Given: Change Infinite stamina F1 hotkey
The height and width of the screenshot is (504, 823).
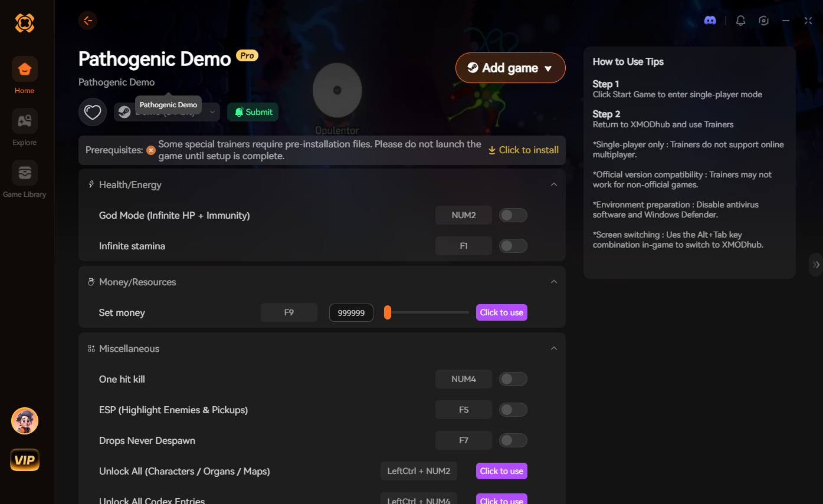Looking at the screenshot, I should click(464, 246).
